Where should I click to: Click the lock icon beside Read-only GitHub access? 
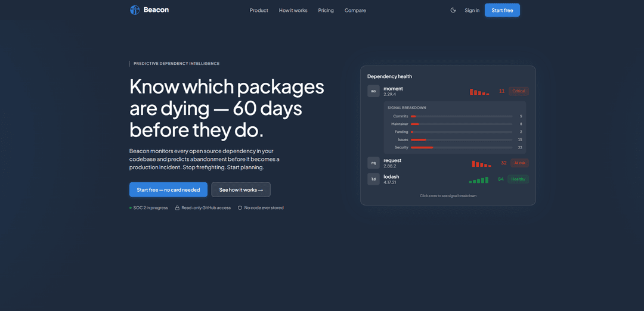(x=178, y=208)
